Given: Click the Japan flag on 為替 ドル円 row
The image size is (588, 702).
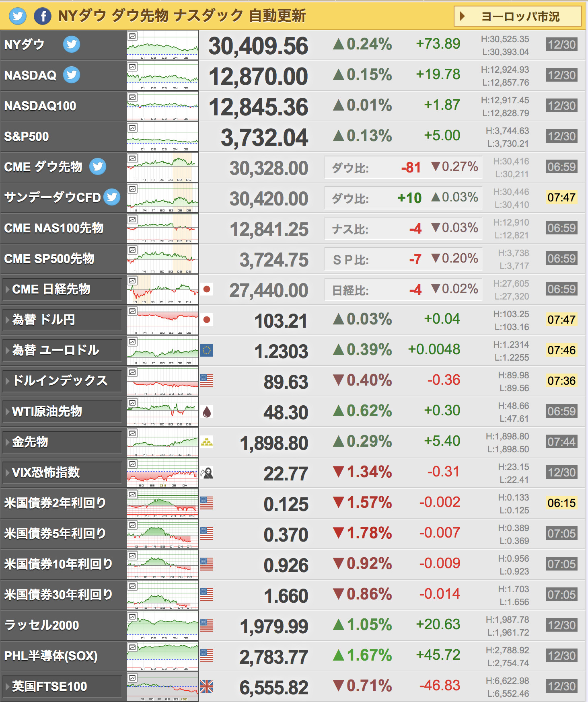Looking at the screenshot, I should click(207, 320).
